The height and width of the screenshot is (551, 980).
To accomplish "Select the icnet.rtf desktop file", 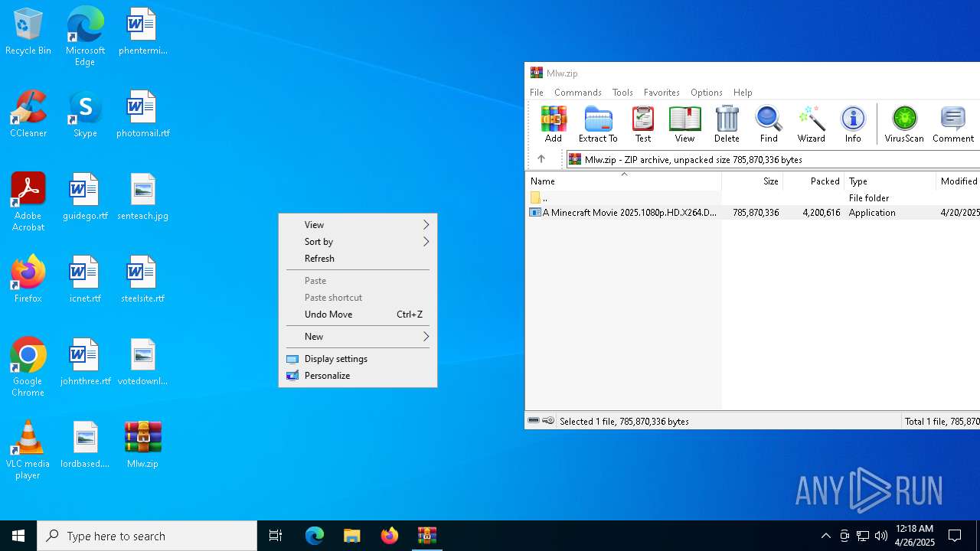I will click(x=85, y=279).
